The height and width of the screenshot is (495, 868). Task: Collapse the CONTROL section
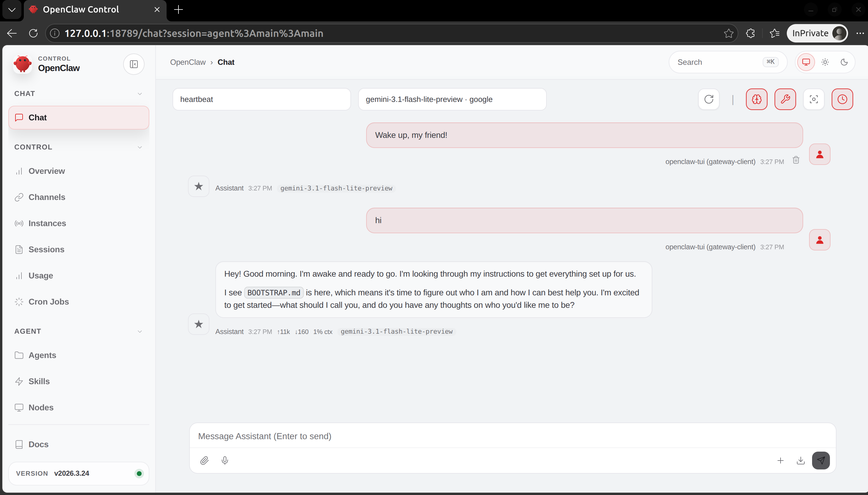(140, 147)
